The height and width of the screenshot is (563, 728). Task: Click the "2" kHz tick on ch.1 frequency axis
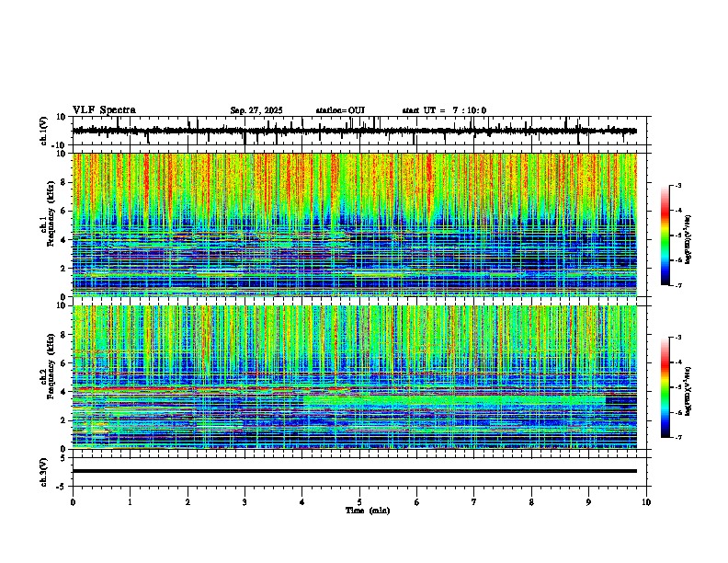tap(64, 269)
